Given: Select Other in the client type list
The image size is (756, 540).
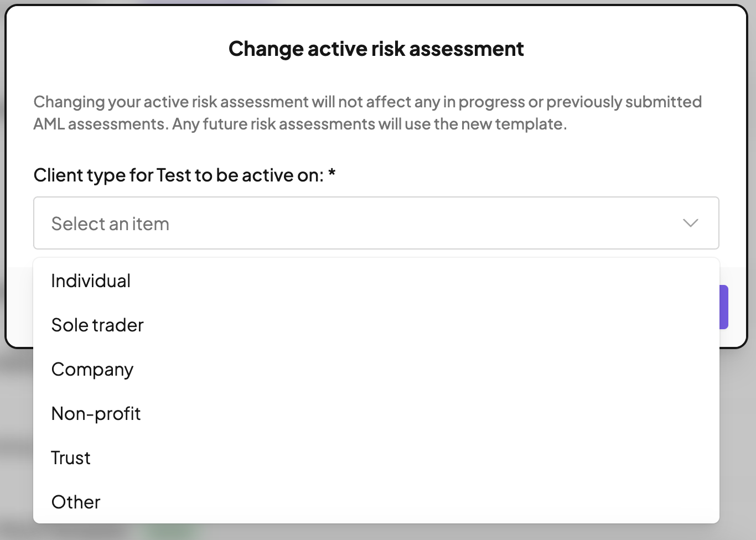Looking at the screenshot, I should pos(76,502).
